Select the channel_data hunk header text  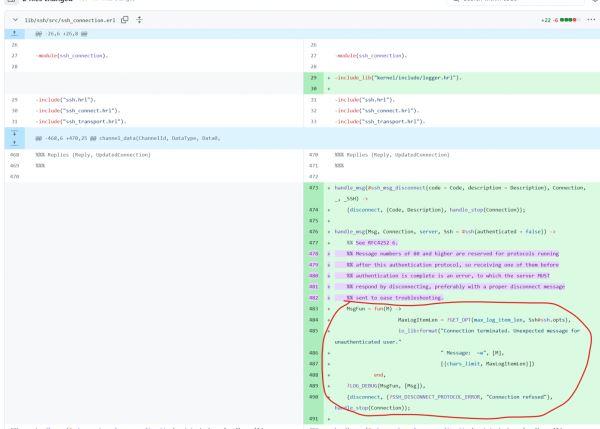point(128,138)
